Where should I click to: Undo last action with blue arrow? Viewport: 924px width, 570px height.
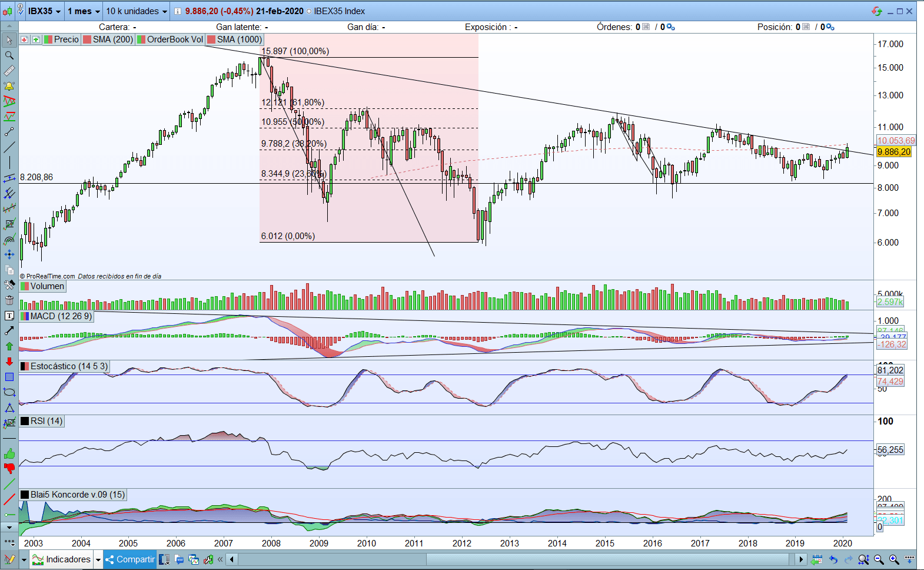click(x=833, y=559)
